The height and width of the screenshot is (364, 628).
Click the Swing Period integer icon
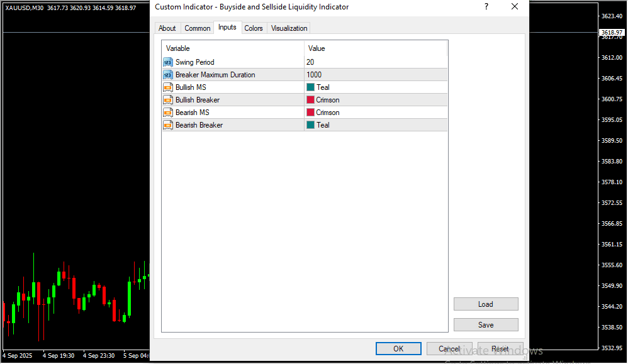pos(168,62)
